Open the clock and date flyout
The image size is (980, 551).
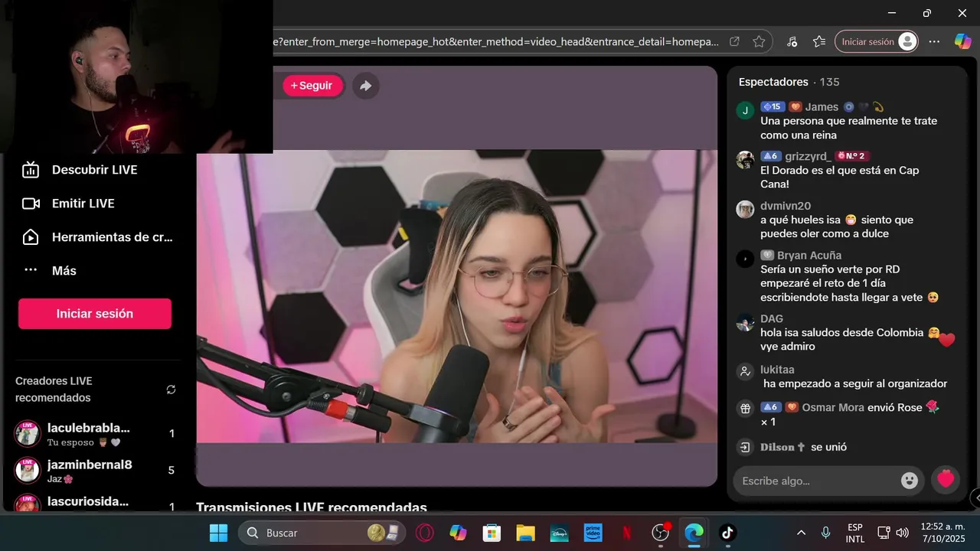[x=943, y=533]
